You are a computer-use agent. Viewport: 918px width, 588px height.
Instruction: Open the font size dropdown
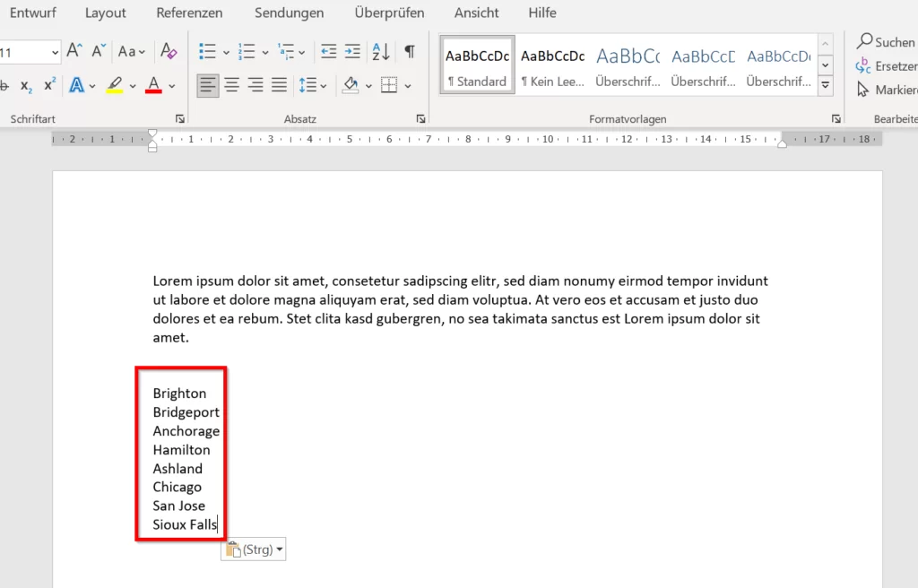pos(55,53)
